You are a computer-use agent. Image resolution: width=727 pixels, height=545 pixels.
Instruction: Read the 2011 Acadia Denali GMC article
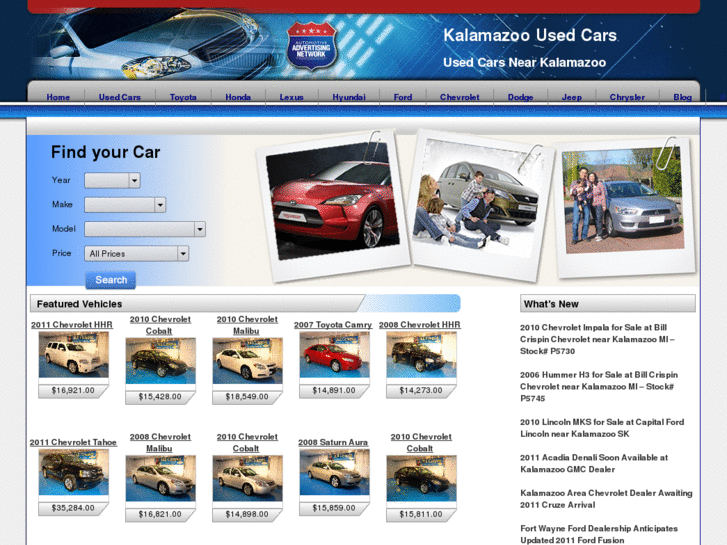click(594, 463)
